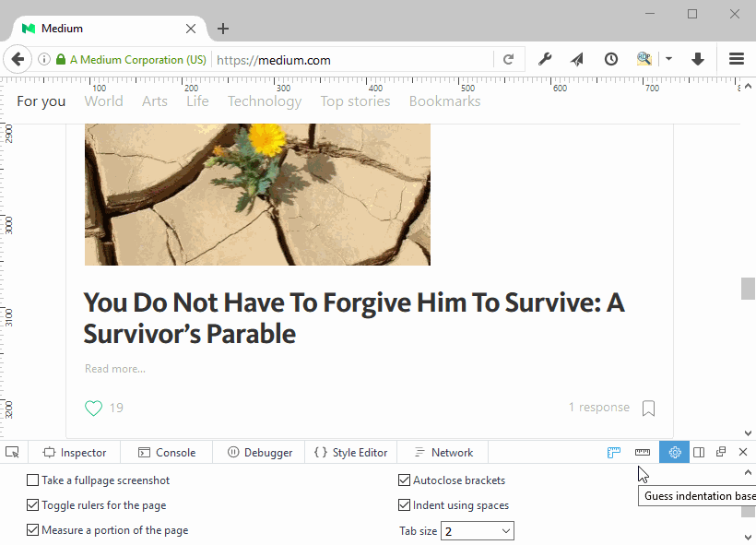The height and width of the screenshot is (545, 756).
Task: Open history clock icon
Action: (x=611, y=60)
